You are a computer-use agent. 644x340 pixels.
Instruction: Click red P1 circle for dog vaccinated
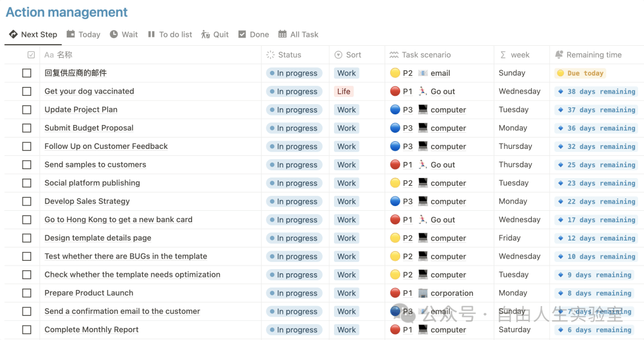(395, 91)
